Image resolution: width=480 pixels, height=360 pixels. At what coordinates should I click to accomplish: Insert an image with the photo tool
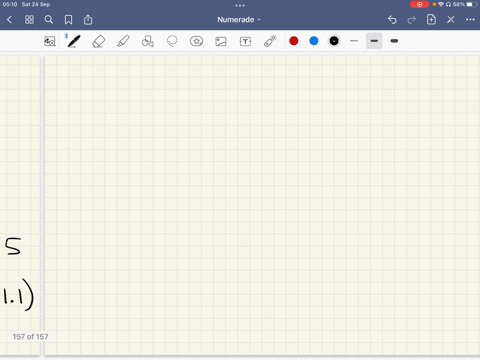[221, 41]
